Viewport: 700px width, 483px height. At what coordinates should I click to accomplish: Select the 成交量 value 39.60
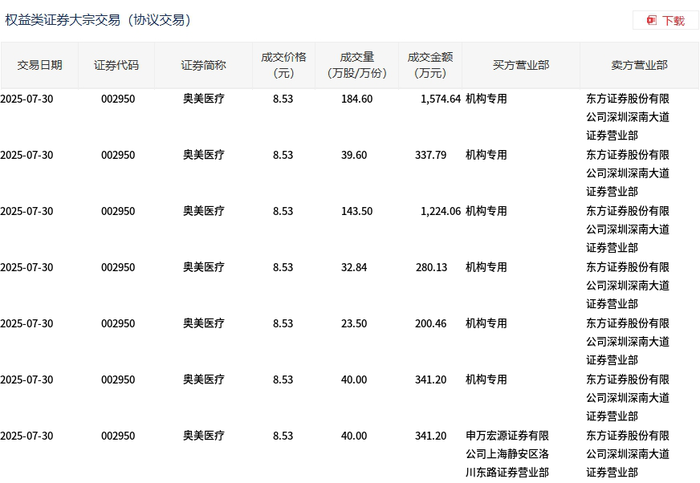tap(354, 155)
